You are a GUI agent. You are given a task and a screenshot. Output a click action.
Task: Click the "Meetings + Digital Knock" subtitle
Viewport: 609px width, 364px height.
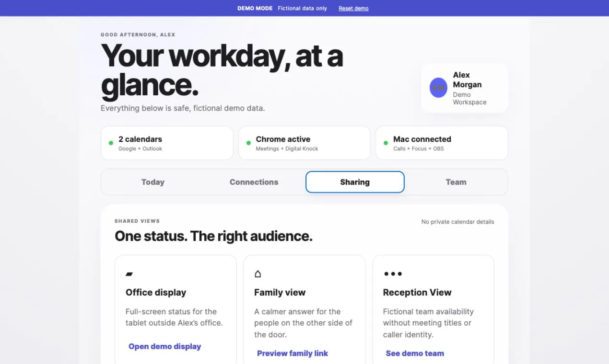(287, 148)
